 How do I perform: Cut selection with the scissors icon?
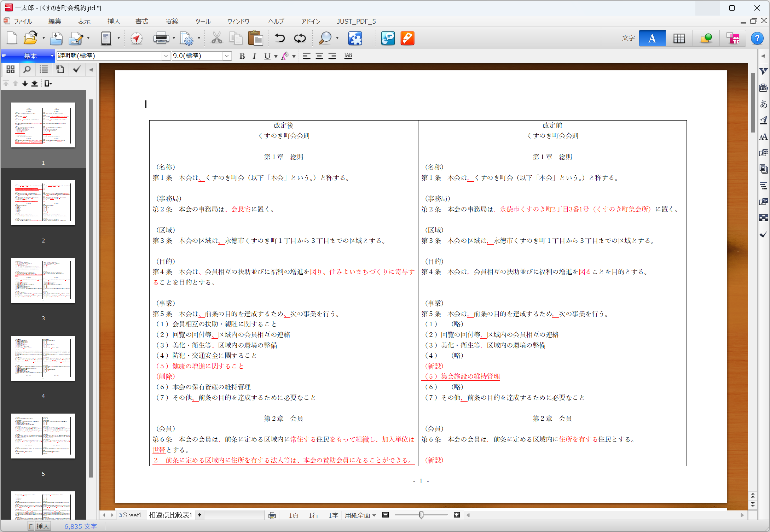point(216,38)
